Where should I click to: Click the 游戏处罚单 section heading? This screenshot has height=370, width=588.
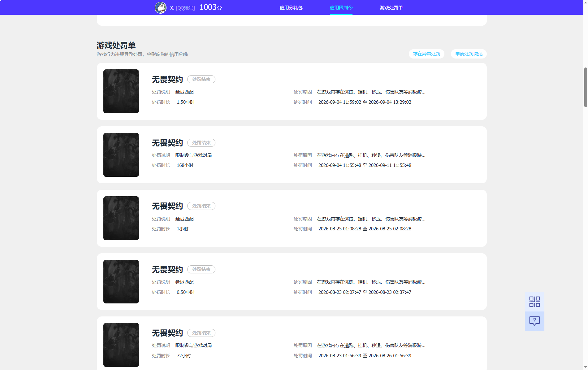click(x=116, y=46)
